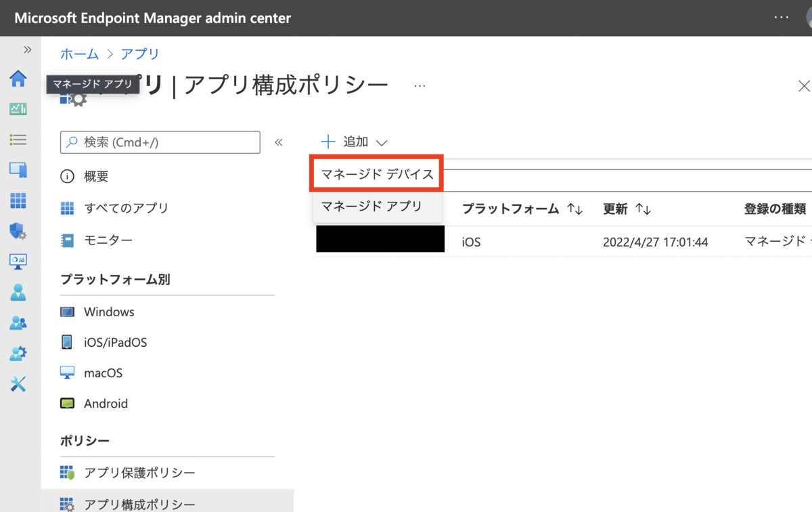Select the Groups icon in the sidebar
Viewport: 812px width, 512px height.
pos(18,322)
